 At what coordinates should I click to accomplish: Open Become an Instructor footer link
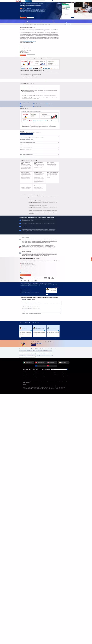click(55, 373)
